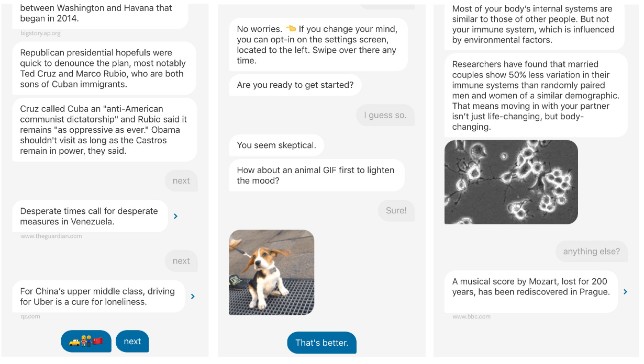644x364 pixels.
Task: Tap the taxi emoji reply button
Action: tap(86, 342)
